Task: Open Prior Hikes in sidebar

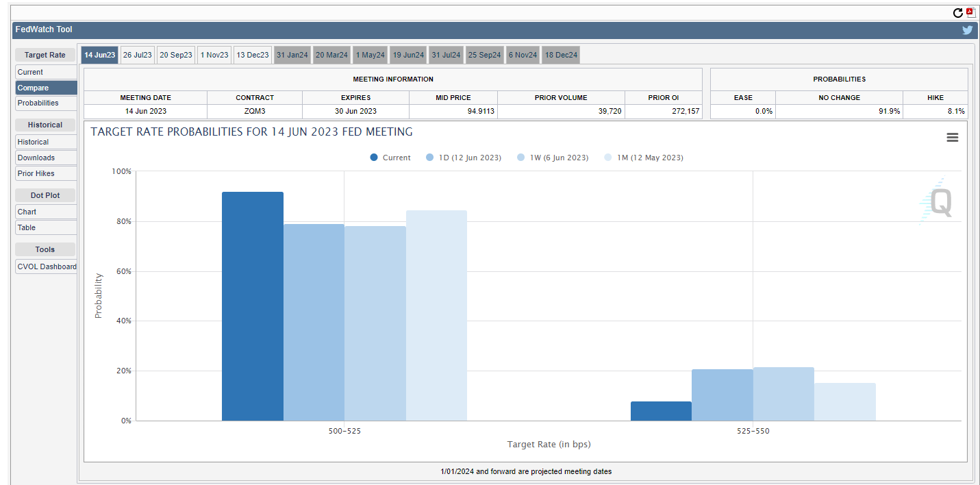Action: [46, 173]
